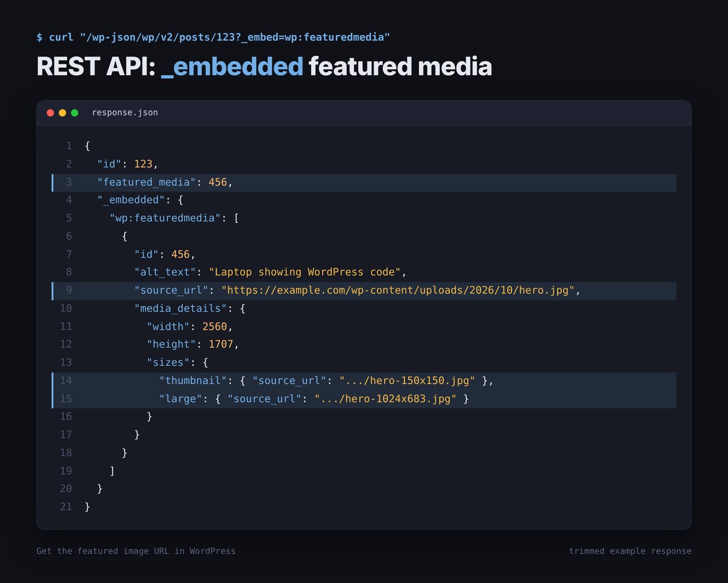
Task: Click the height value 1707
Action: (221, 344)
